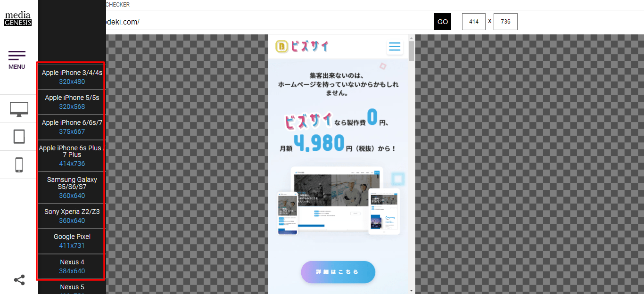
Task: Click the ビズサイ logo in preview
Action: point(302,46)
